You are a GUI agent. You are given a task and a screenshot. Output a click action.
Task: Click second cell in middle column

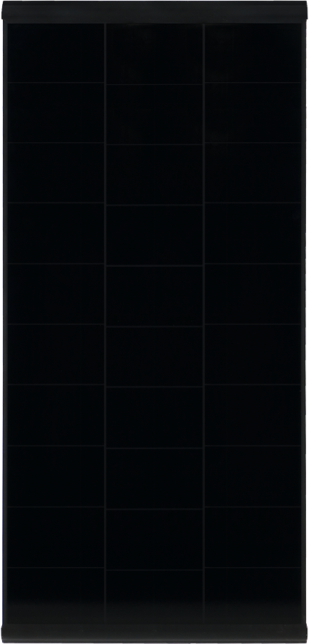coord(154,114)
